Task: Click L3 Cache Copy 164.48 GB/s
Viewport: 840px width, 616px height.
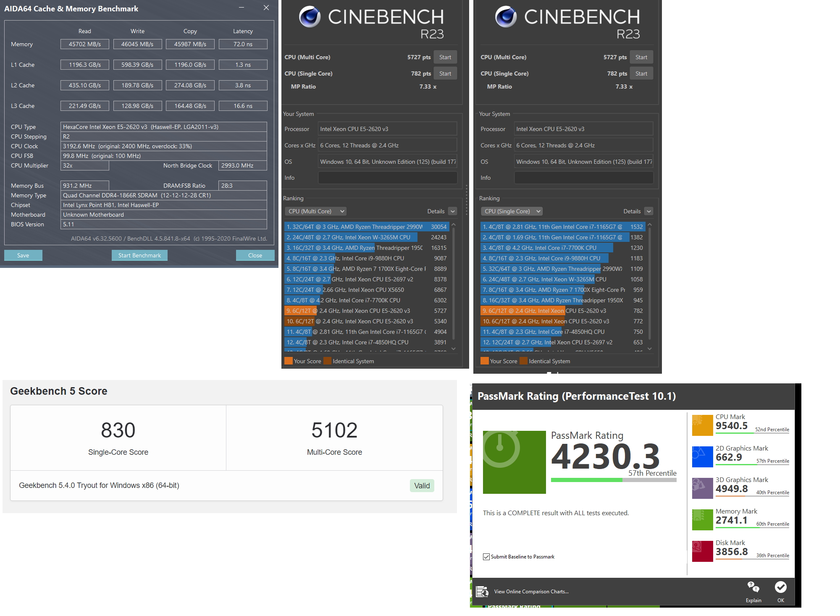Action: [x=190, y=106]
